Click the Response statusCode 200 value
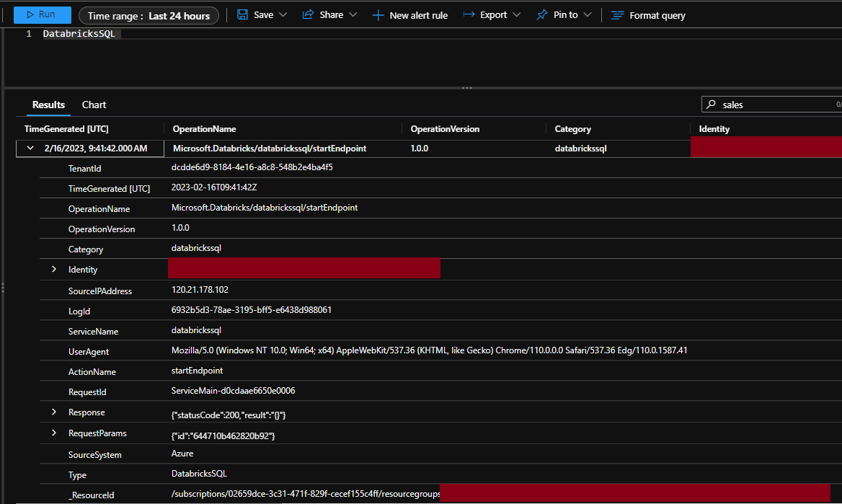 [229, 415]
